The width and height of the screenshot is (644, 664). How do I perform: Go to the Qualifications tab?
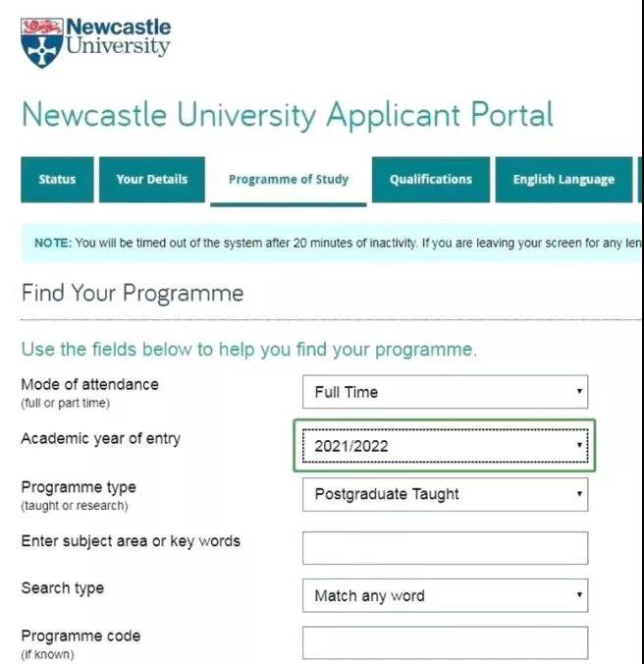coord(431,180)
